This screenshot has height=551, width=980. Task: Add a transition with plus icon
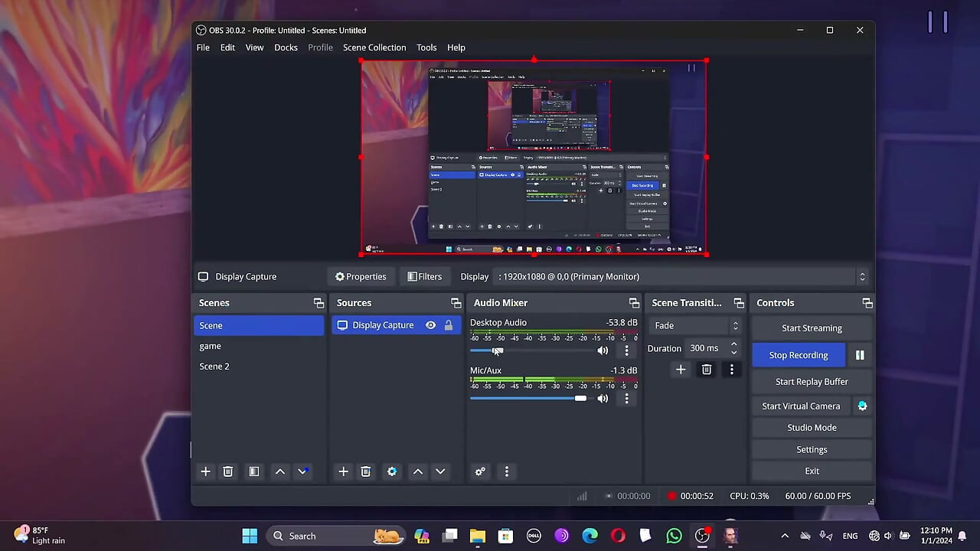point(681,370)
